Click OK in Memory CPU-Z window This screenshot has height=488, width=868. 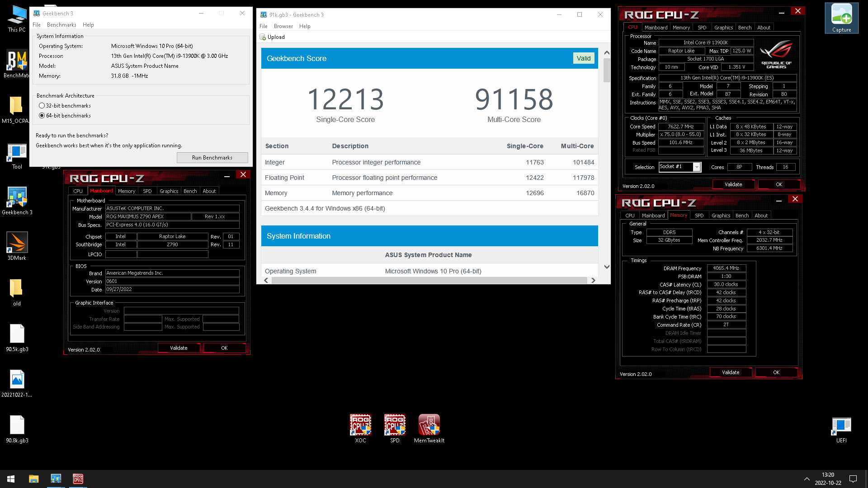point(776,372)
